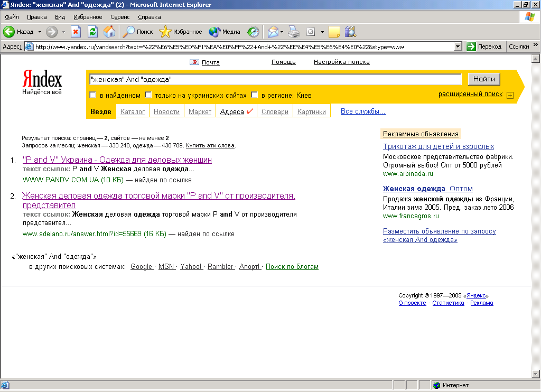This screenshot has height=392, width=541.
Task: Open the 'P and V Украина' search result
Action: click(x=117, y=160)
